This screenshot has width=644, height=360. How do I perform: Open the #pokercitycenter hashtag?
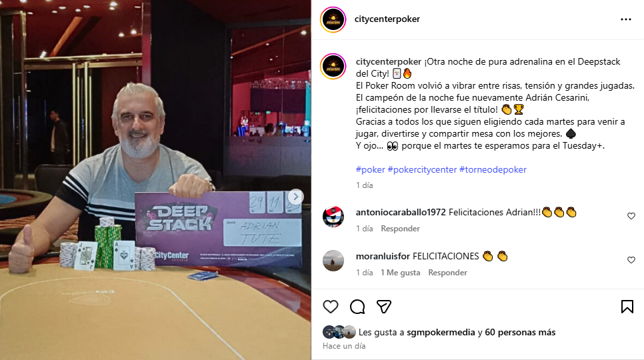[422, 169]
